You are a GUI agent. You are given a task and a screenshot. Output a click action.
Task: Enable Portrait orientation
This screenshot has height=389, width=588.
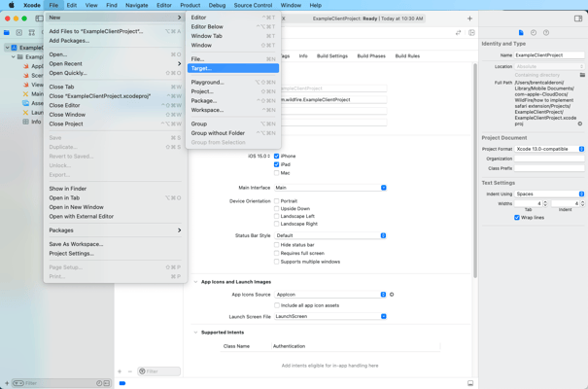coord(276,201)
